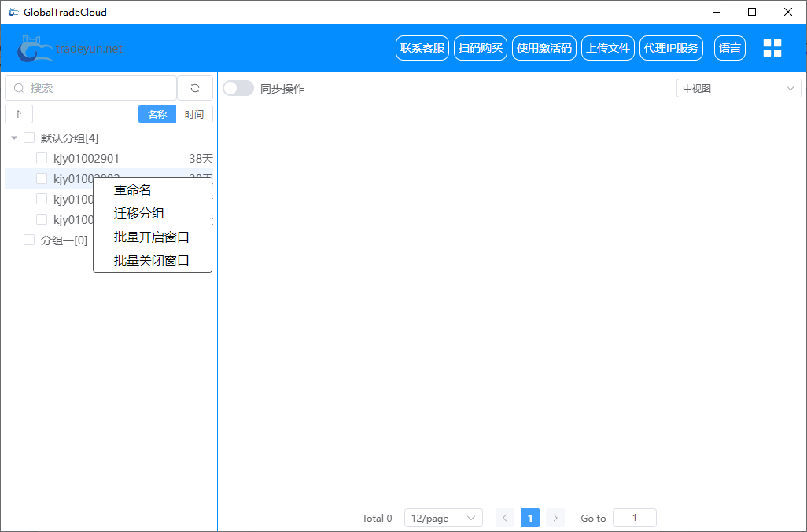Click the previous page arrow in pagination
The height and width of the screenshot is (532, 807).
click(504, 518)
